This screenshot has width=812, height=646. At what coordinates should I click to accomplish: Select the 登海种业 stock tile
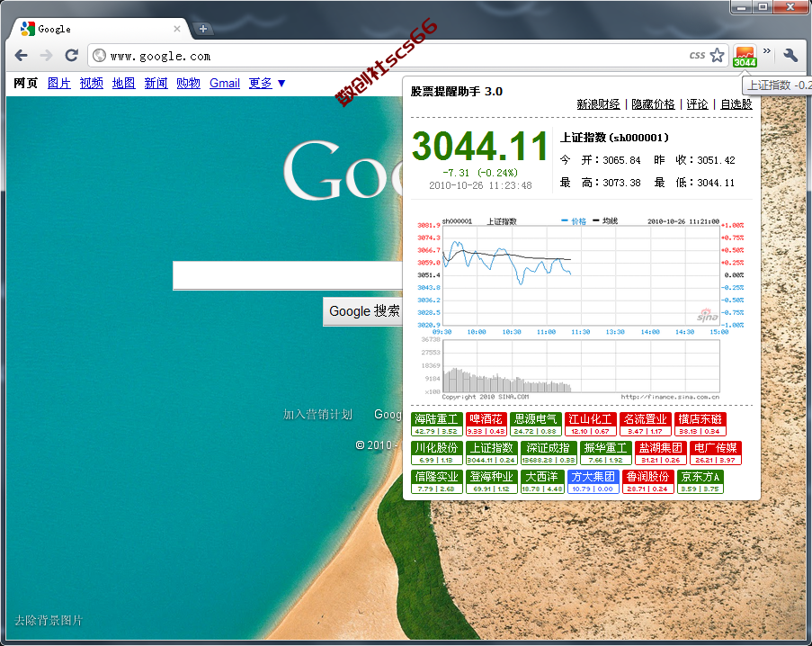click(492, 481)
